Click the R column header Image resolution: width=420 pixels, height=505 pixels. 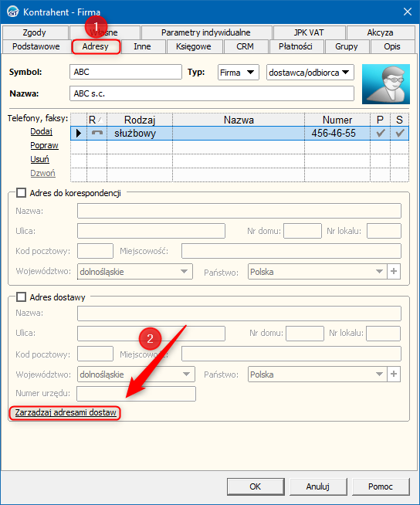pyautogui.click(x=97, y=120)
